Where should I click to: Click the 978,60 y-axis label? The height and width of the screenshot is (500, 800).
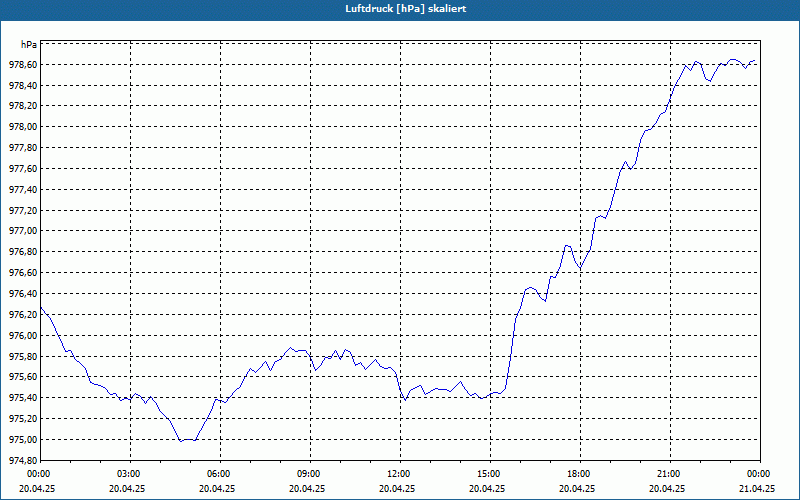[x=23, y=65]
